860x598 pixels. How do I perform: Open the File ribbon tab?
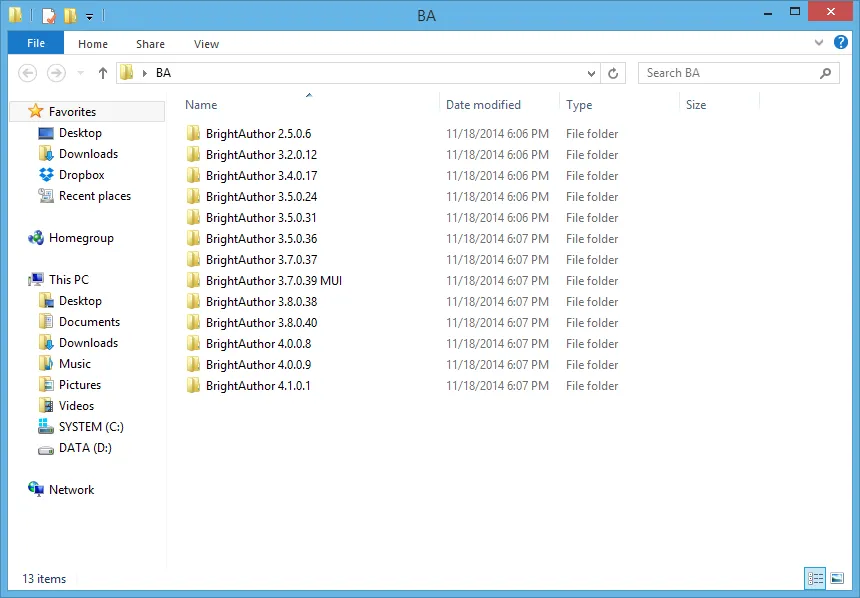tap(36, 43)
